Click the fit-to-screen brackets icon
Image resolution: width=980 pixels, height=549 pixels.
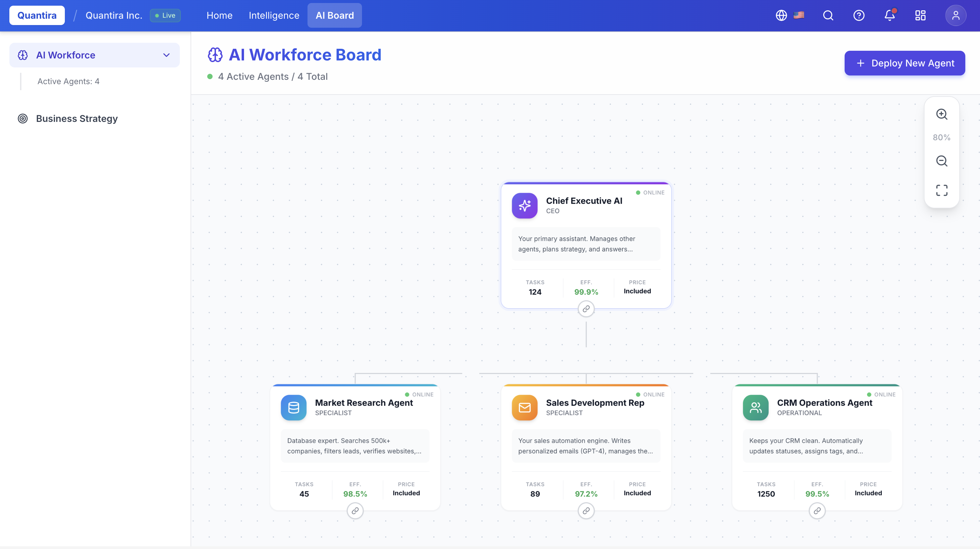point(942,190)
